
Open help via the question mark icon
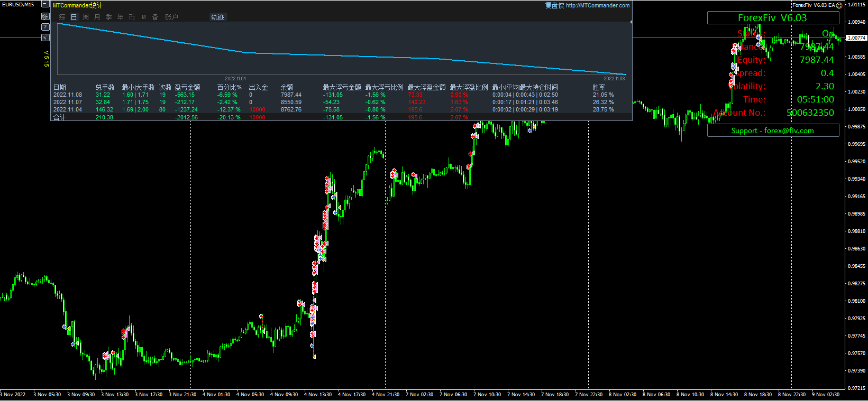[45, 27]
